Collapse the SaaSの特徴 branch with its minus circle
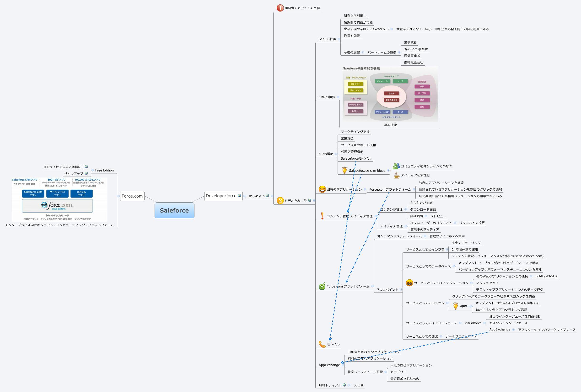Screen dimensions: 581x392 (x=339, y=39)
